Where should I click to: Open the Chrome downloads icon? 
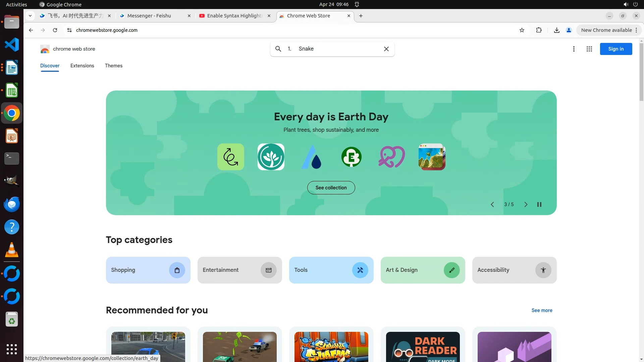(556, 30)
